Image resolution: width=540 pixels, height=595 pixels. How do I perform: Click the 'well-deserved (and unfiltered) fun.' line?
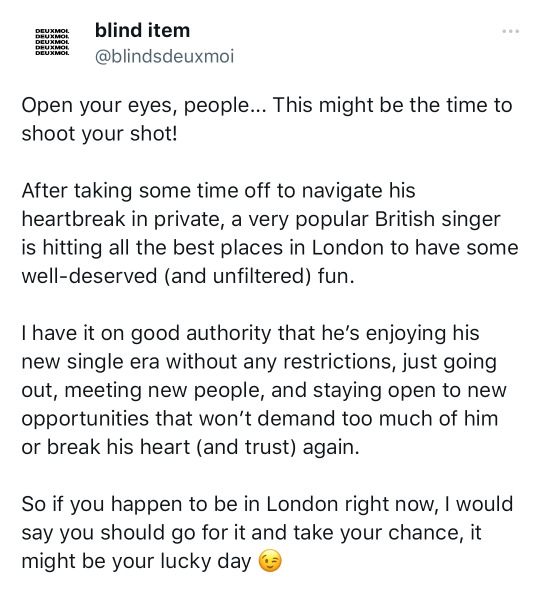tap(188, 276)
